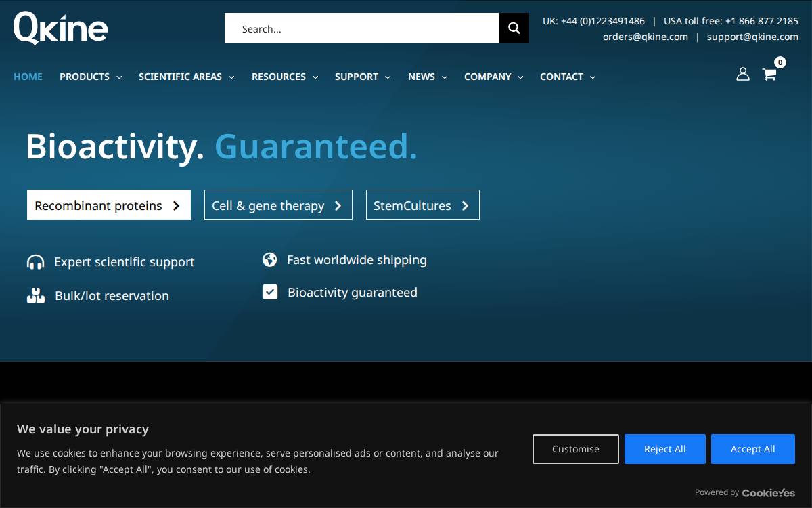Open the user account icon
This screenshot has width=812, height=508.
743,74
